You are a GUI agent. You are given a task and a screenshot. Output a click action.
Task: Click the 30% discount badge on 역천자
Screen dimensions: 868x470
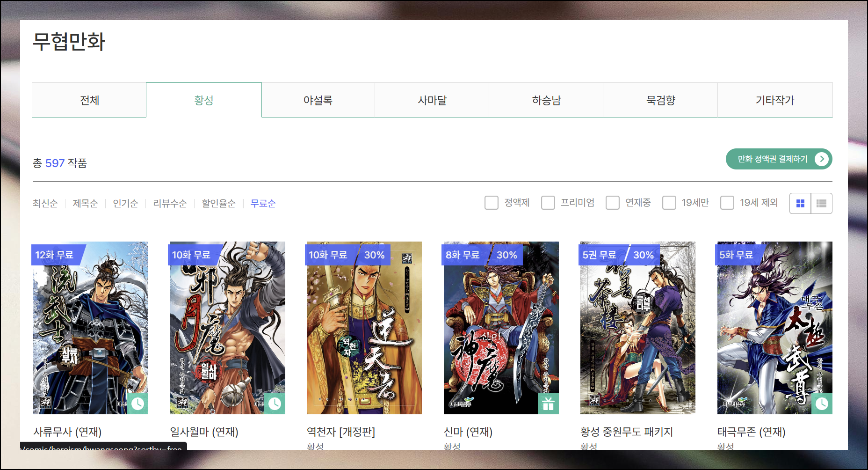pos(374,255)
